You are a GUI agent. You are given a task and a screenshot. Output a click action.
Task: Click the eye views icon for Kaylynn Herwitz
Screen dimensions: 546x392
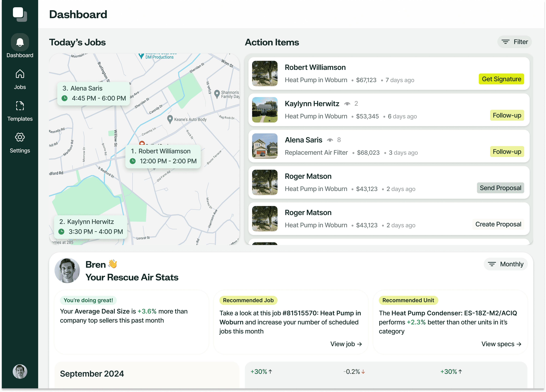coord(347,104)
